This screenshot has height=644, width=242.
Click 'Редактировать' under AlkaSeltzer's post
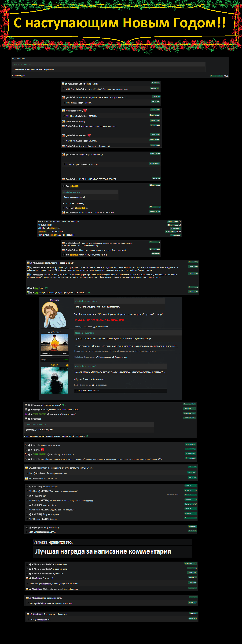[x=104, y=357]
